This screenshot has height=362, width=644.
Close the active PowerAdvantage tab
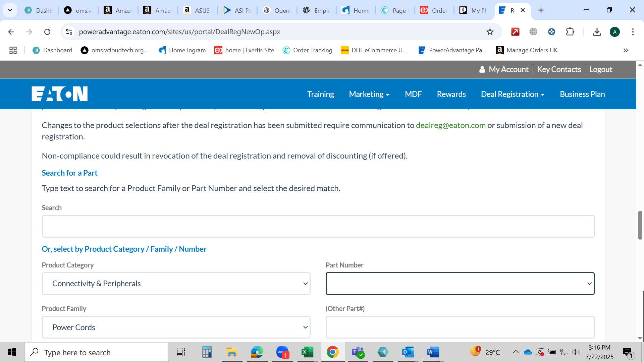coord(523,10)
